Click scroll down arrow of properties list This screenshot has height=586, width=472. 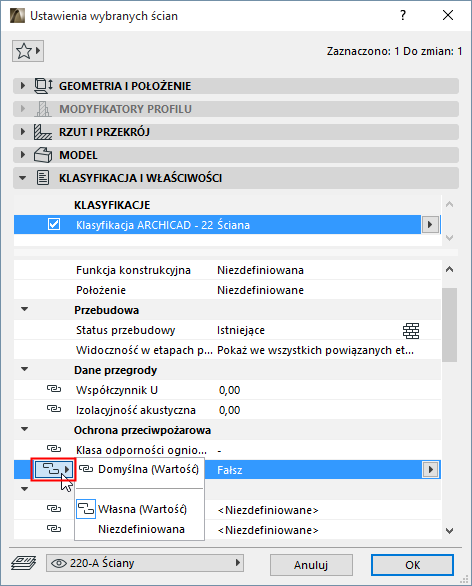(450, 531)
